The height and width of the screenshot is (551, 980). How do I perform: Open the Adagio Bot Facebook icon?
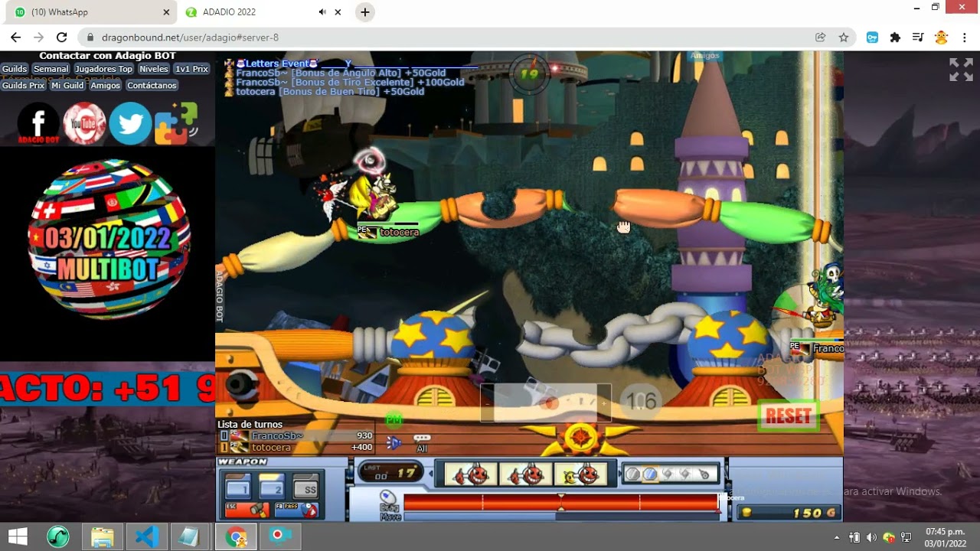coord(38,123)
